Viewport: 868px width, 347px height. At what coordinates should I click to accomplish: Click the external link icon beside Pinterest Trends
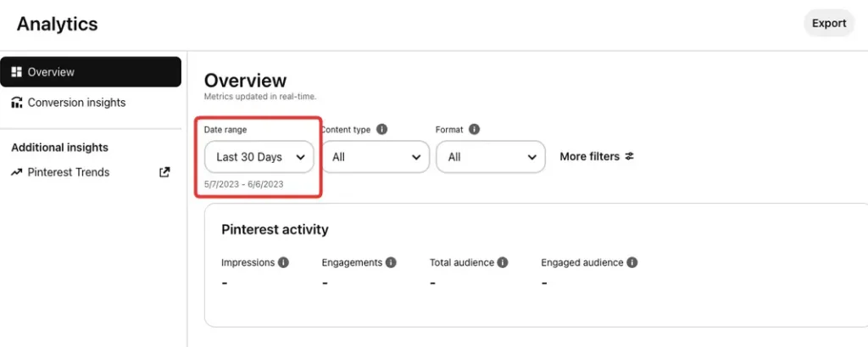[164, 172]
